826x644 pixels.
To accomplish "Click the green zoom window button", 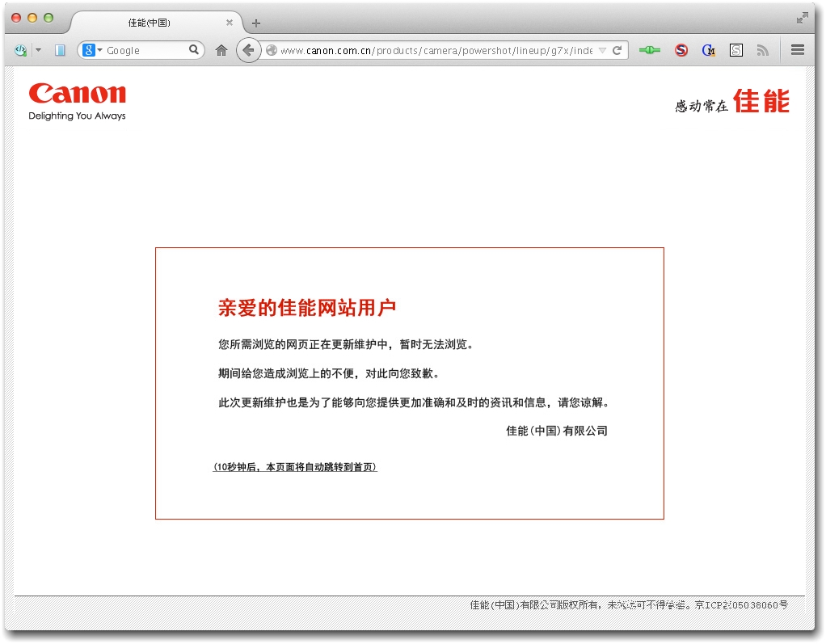I will [48, 18].
